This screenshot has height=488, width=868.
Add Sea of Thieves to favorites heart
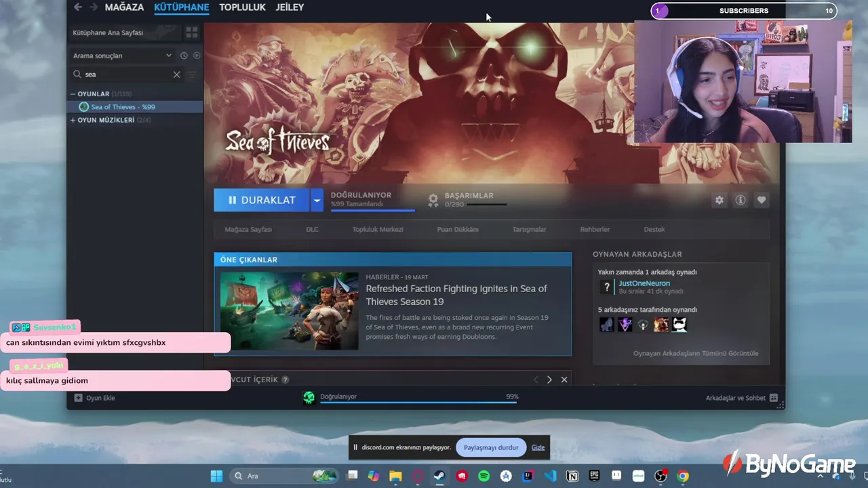click(x=762, y=200)
